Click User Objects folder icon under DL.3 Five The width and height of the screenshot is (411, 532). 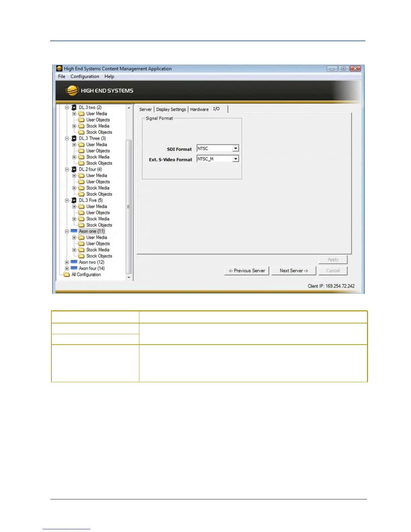click(x=81, y=213)
